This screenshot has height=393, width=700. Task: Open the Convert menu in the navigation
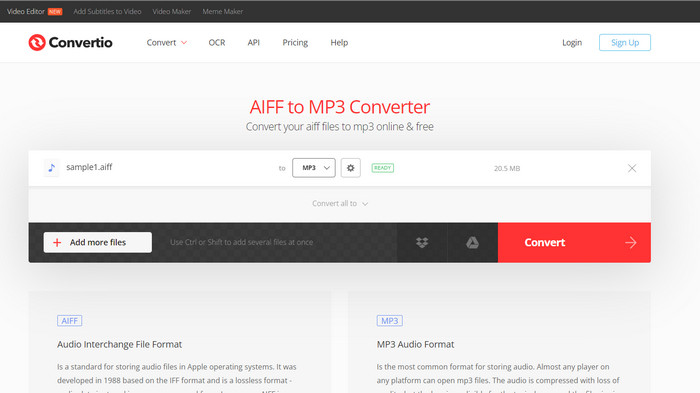pos(167,42)
